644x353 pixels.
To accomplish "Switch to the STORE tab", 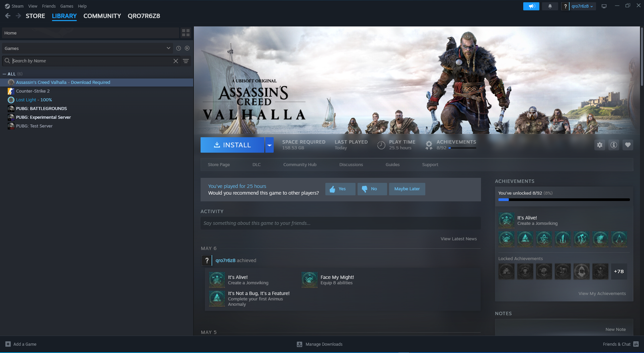I will click(x=35, y=16).
